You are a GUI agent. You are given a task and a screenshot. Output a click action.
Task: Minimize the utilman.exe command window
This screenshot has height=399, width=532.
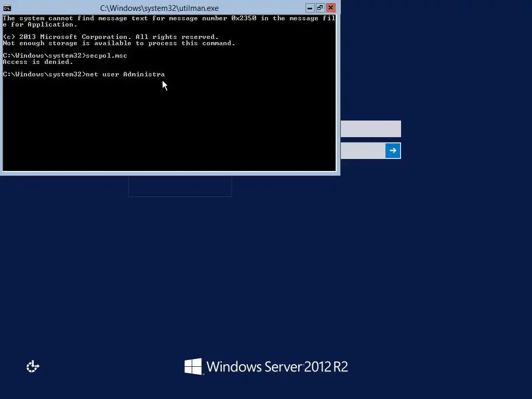coord(310,8)
